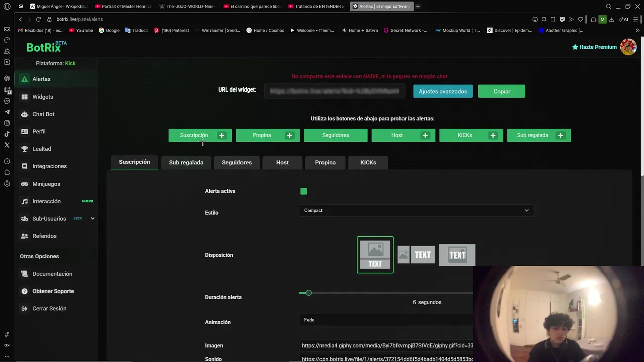Viewport: 644px width, 362px height.
Task: Click the plus icon on Suscripción test button
Action: 222,135
